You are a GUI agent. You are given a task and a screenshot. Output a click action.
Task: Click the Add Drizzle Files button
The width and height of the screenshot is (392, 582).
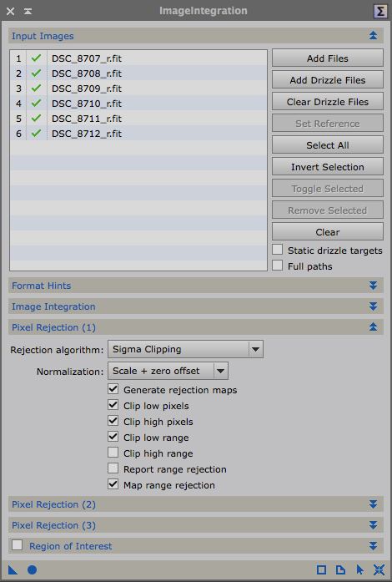pyautogui.click(x=328, y=80)
